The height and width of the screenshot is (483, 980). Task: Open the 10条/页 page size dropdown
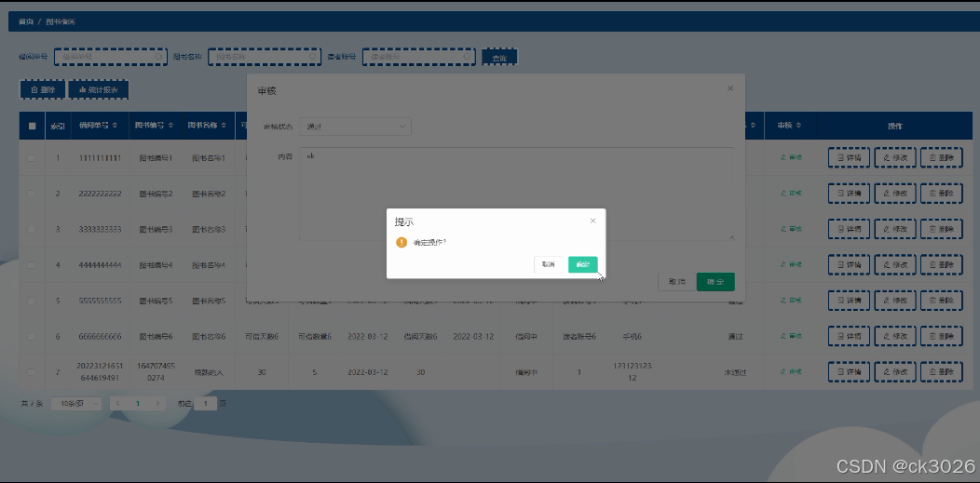tap(76, 404)
